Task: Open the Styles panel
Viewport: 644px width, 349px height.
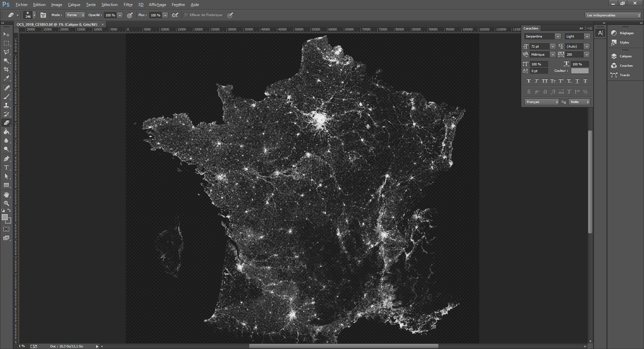Action: (x=620, y=42)
